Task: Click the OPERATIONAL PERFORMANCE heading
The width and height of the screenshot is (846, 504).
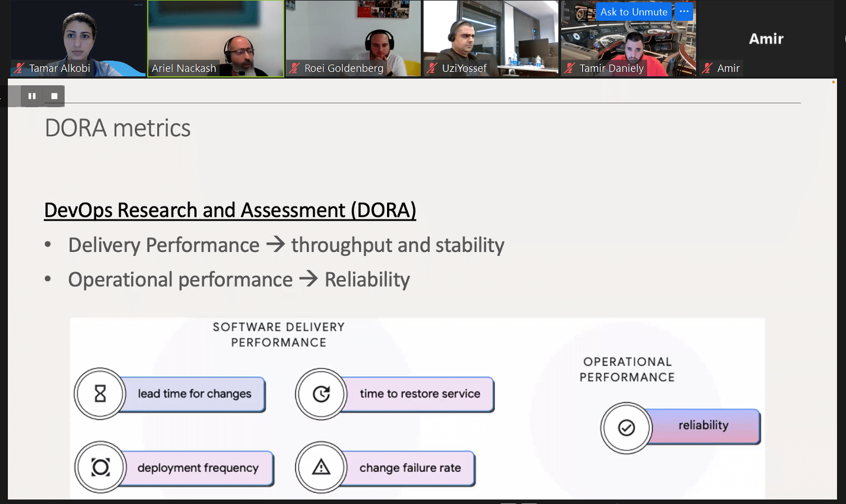Action: pyautogui.click(x=627, y=369)
